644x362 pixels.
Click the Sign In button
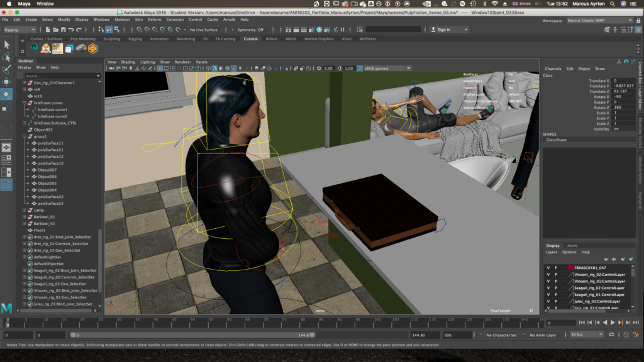point(444,30)
